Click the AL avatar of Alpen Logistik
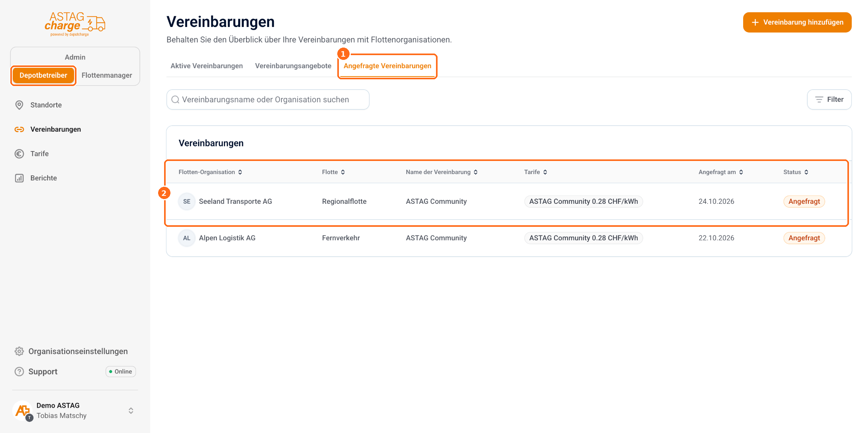 [187, 238]
